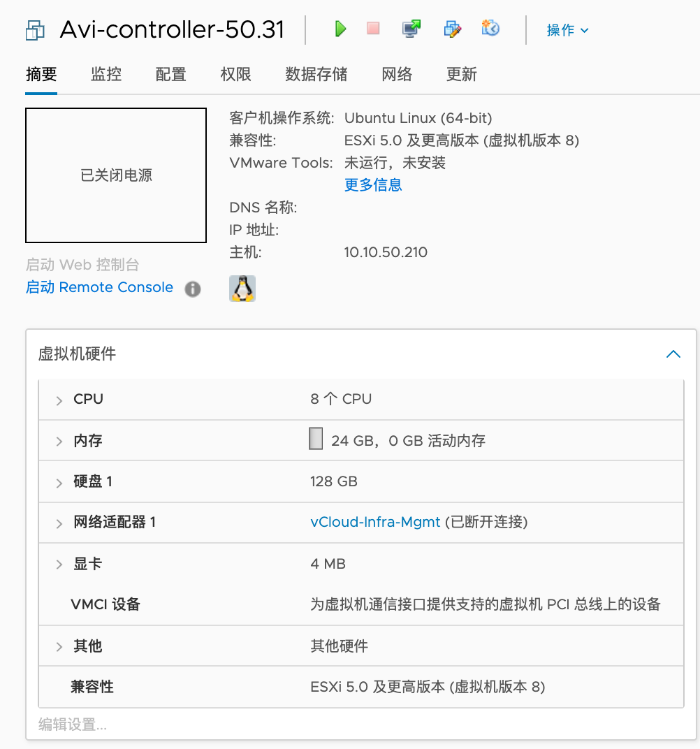Click Ubuntu Linux (64-bit) guest OS value
The width and height of the screenshot is (700, 749).
(418, 118)
